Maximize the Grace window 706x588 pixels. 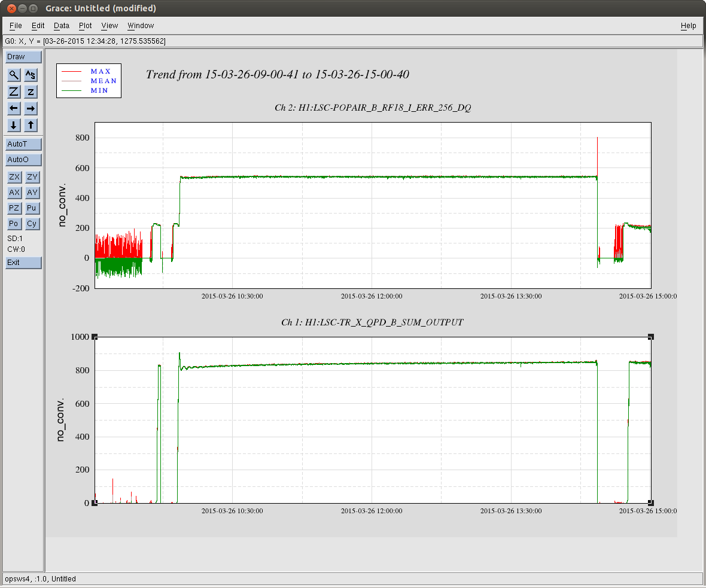coord(34,8)
